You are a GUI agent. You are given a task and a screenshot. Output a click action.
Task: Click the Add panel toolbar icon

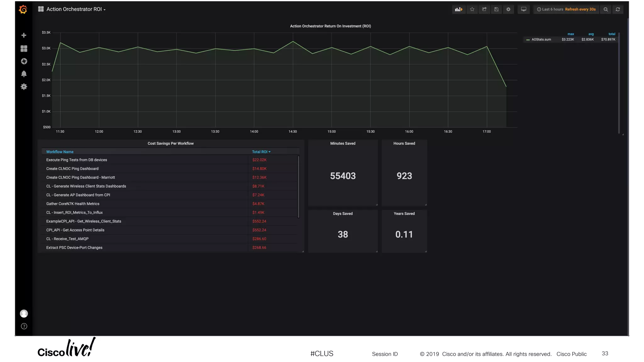(x=458, y=9)
